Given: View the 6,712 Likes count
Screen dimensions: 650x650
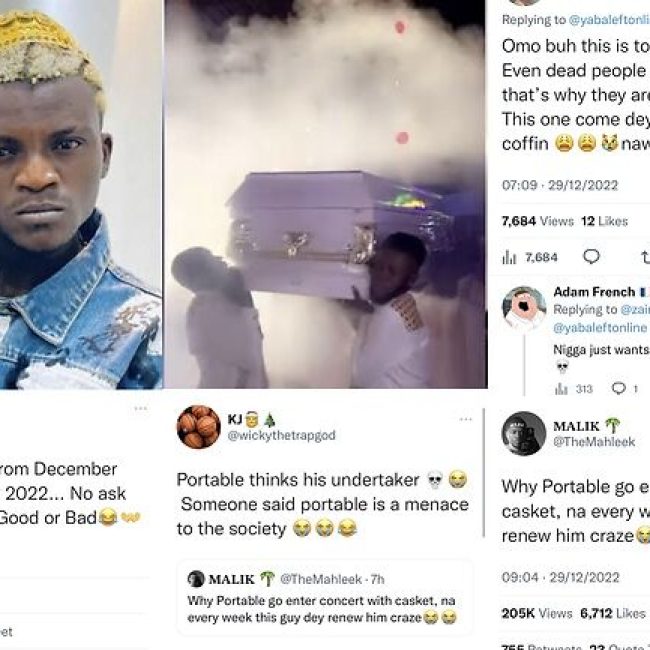Looking at the screenshot, I should pos(613,613).
